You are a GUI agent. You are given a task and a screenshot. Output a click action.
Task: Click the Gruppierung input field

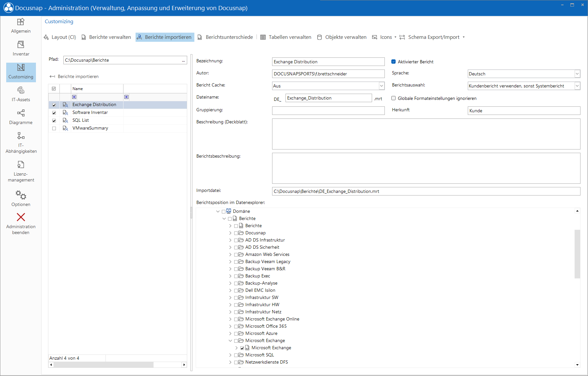coord(328,111)
